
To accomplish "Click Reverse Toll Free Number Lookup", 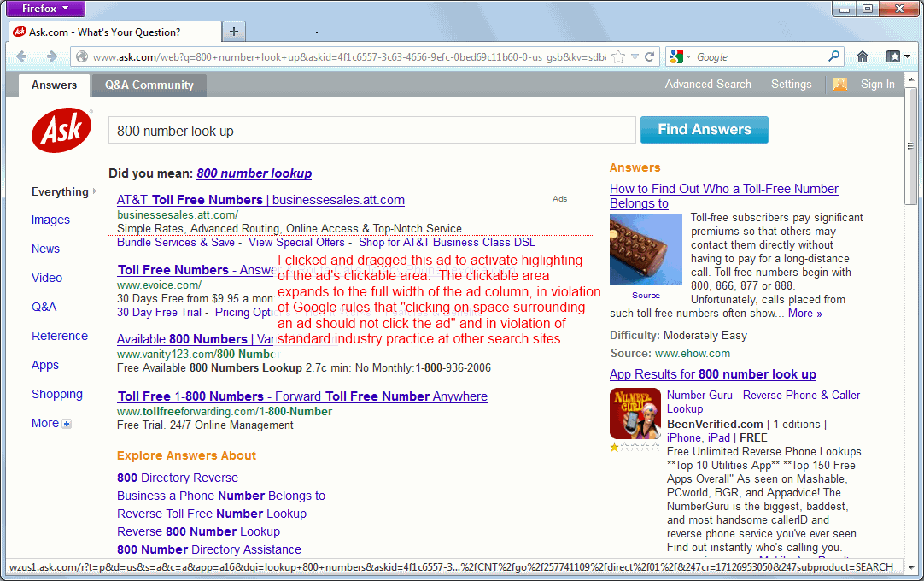I will pyautogui.click(x=212, y=514).
